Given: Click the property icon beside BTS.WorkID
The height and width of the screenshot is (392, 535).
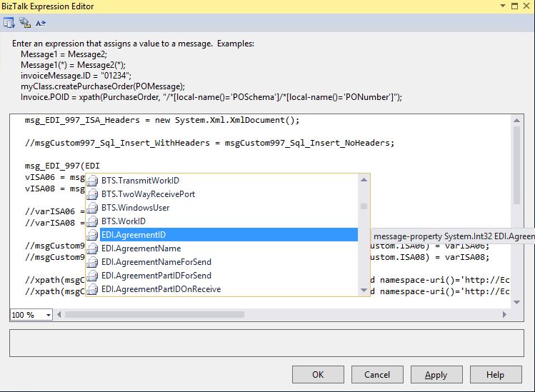Looking at the screenshot, I should pos(92,221).
